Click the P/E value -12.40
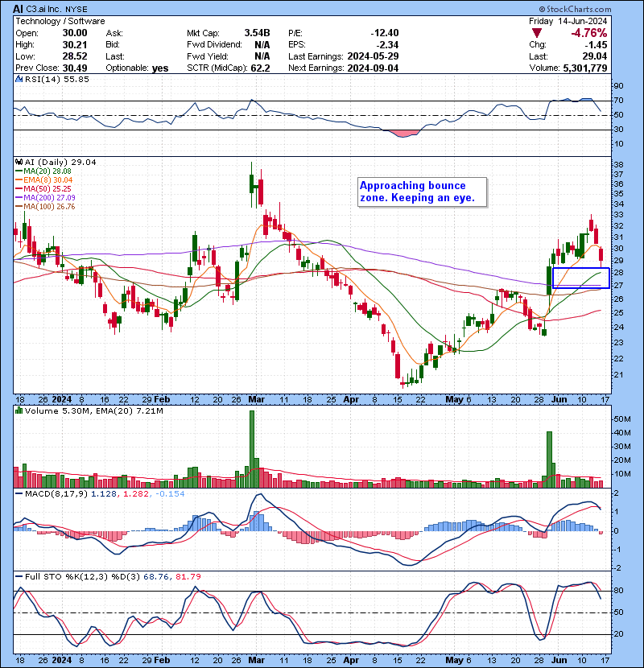The image size is (644, 668). coord(385,33)
